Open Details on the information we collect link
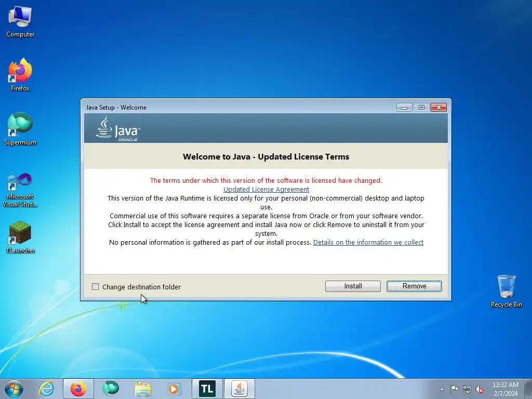 click(x=368, y=242)
